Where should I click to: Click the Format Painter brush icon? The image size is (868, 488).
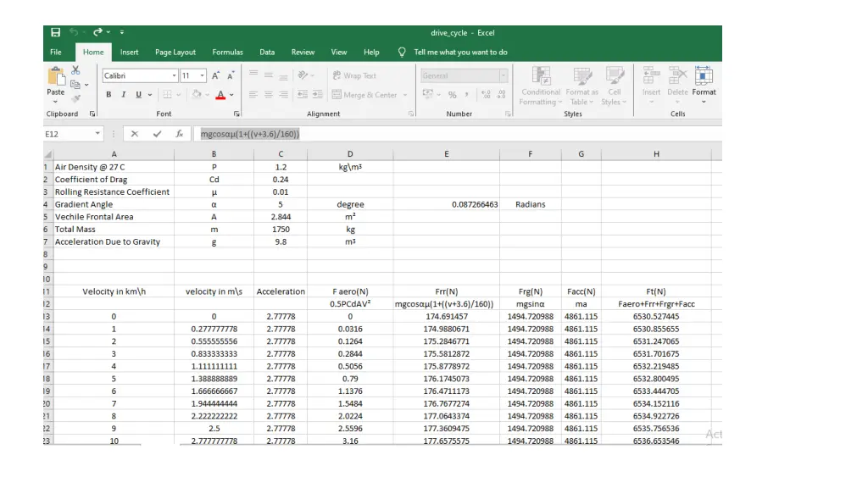[75, 98]
